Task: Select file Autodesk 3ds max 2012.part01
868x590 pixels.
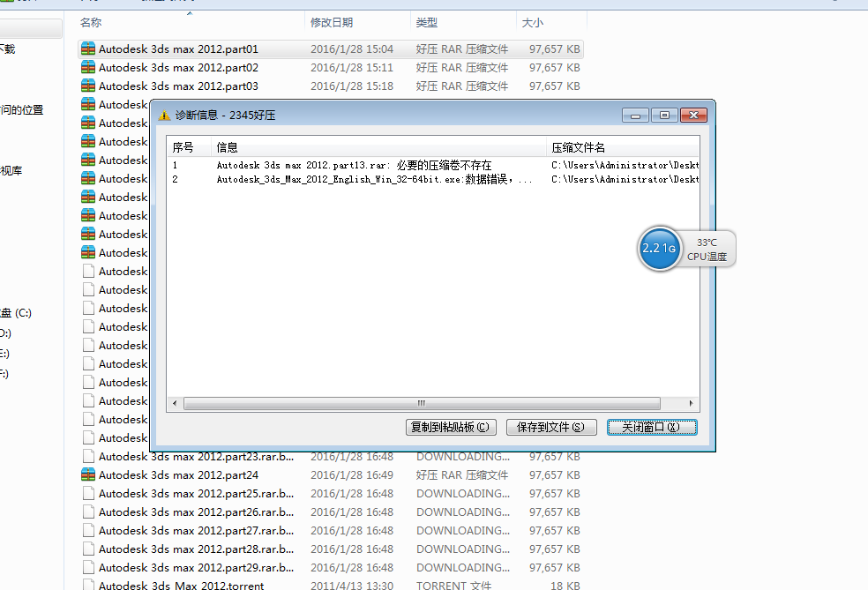Action: point(331,49)
